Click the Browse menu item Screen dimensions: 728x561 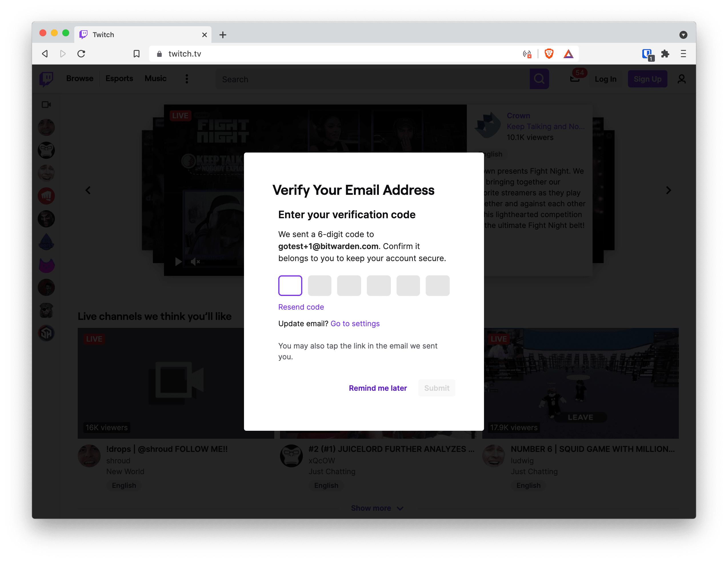(x=80, y=78)
